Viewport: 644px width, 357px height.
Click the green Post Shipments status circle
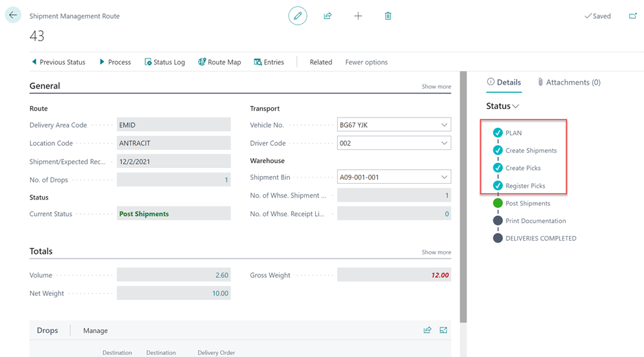pyautogui.click(x=497, y=203)
